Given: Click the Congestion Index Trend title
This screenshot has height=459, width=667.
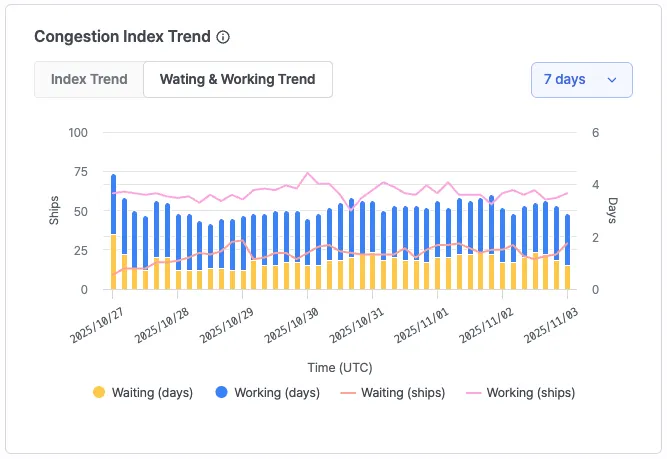Looking at the screenshot, I should coord(122,37).
